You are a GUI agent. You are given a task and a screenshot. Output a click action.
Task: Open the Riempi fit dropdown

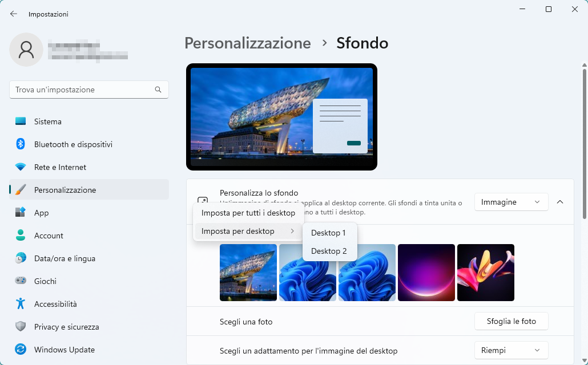click(511, 350)
